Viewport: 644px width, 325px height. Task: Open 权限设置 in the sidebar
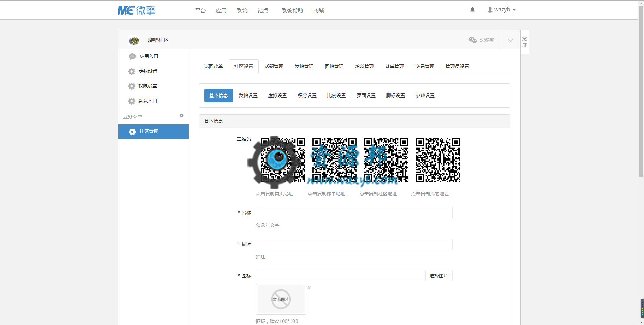coord(153,86)
